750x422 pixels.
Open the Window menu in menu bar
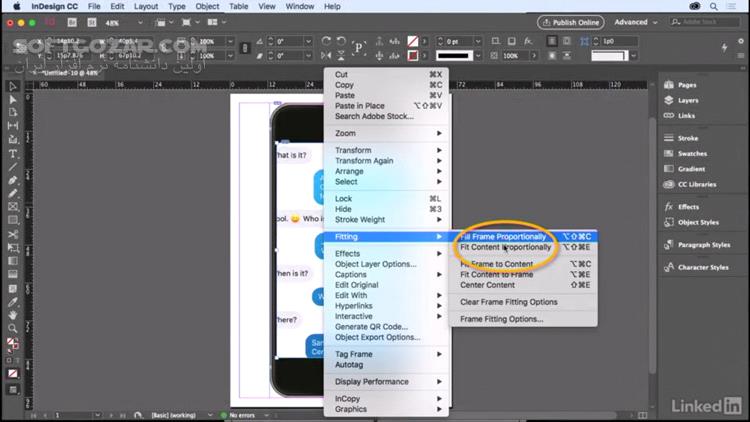(x=299, y=6)
